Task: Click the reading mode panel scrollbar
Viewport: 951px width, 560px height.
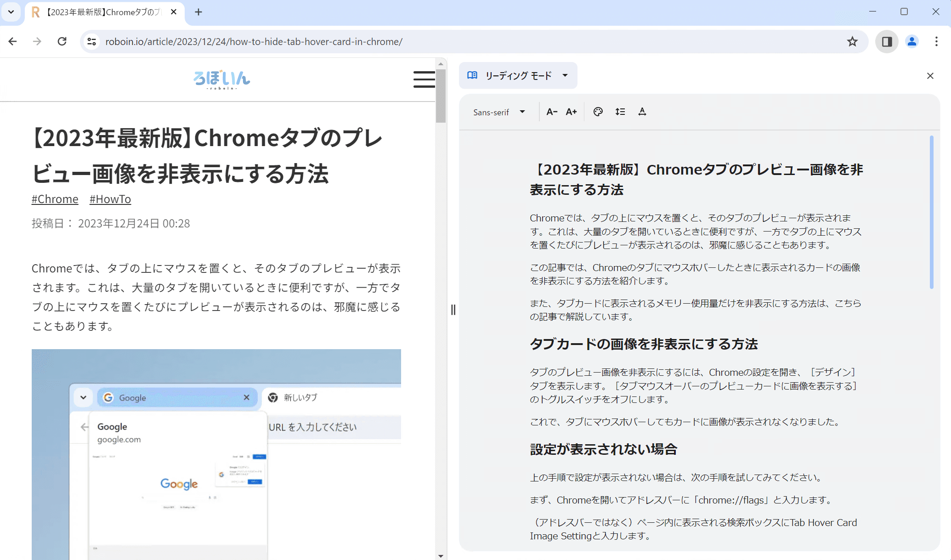Action: pyautogui.click(x=931, y=212)
